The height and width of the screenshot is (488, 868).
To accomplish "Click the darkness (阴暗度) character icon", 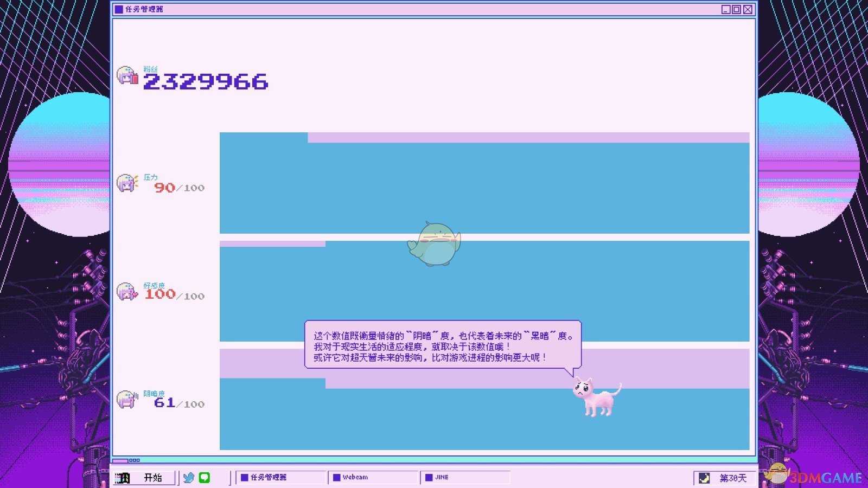I will (127, 400).
